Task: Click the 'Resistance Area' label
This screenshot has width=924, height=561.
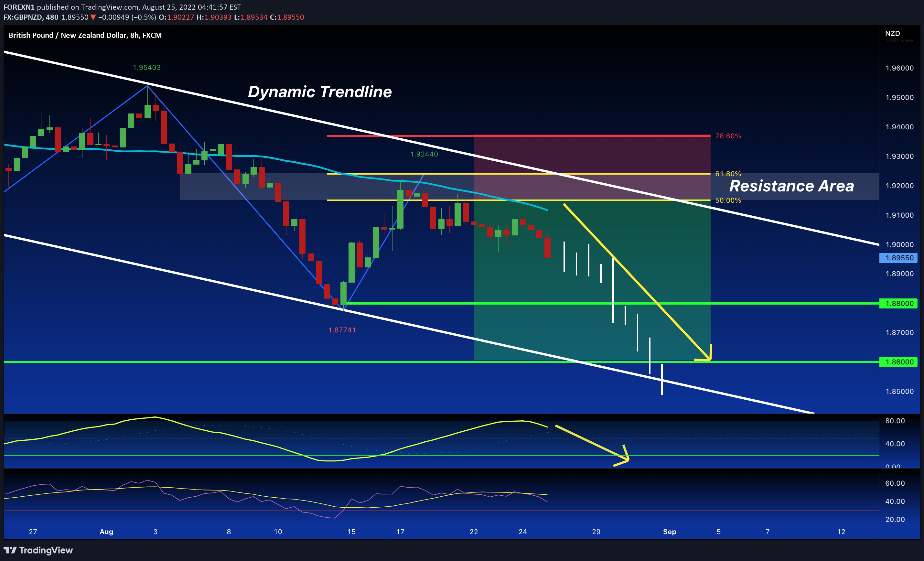Action: coord(791,186)
